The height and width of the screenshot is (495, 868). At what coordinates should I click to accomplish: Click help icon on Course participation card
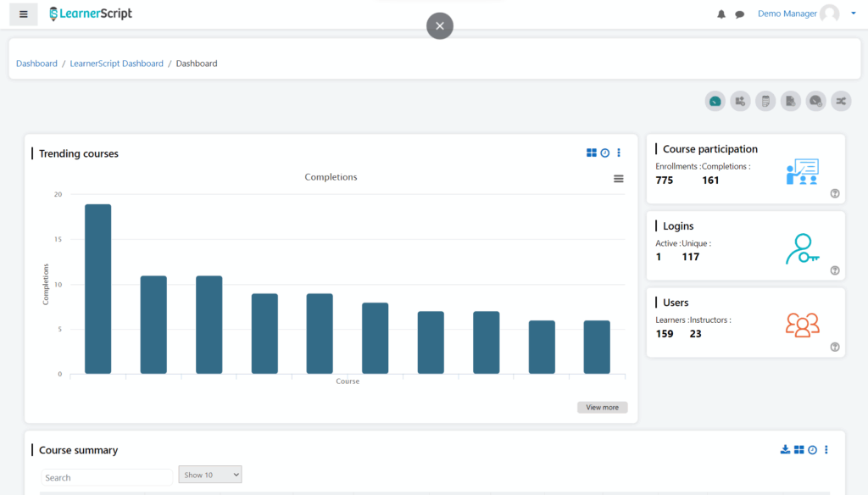click(835, 194)
